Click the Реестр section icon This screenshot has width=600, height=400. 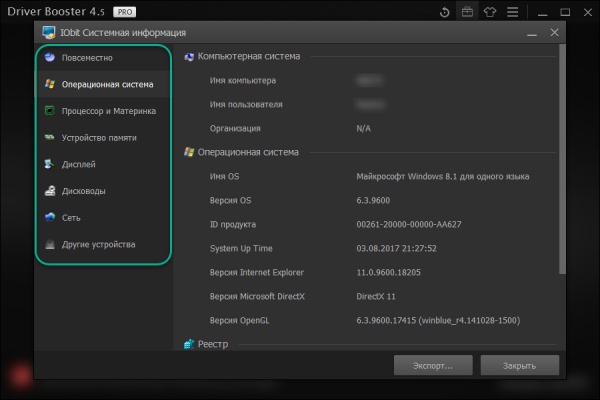pyautogui.click(x=189, y=344)
